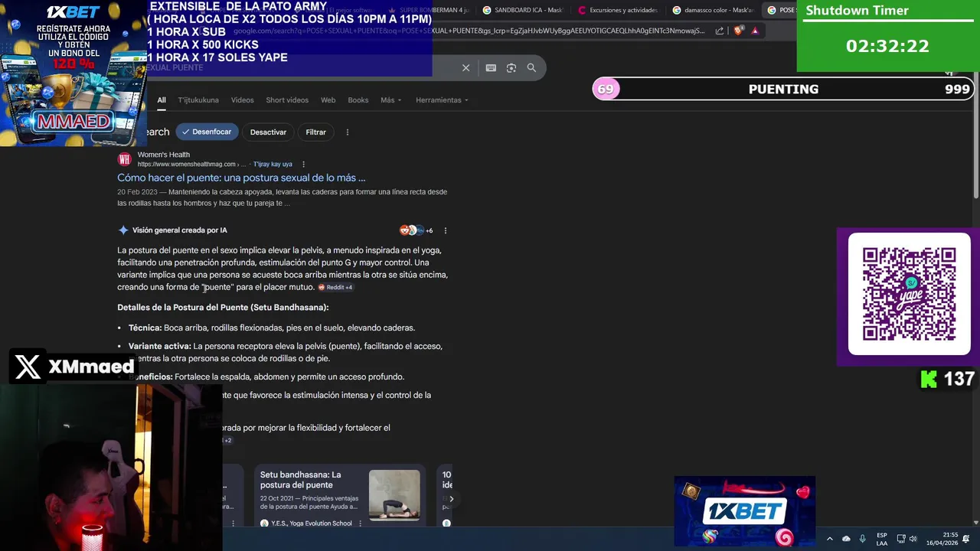This screenshot has width=980, height=551.
Task: Open the Brave Shields lion icon
Action: (738, 31)
